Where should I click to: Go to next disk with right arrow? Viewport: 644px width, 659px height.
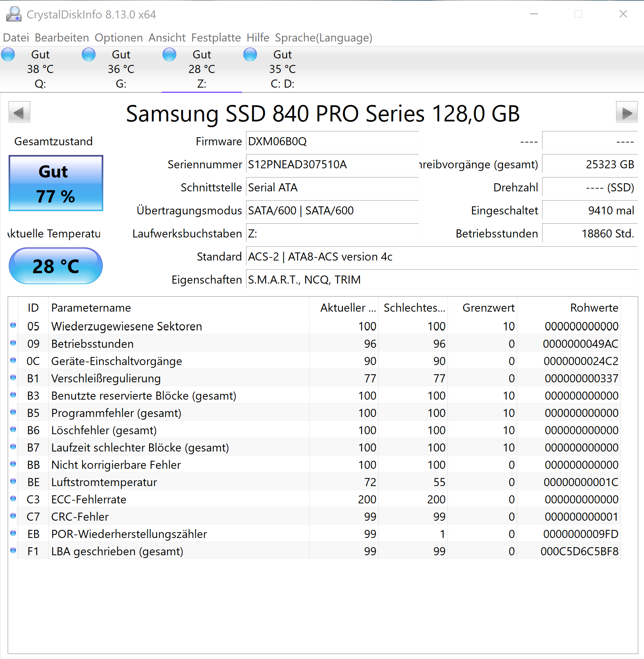[x=627, y=112]
